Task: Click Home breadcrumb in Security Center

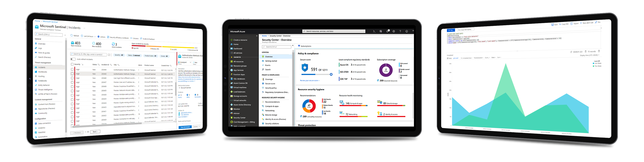Action: pos(264,36)
